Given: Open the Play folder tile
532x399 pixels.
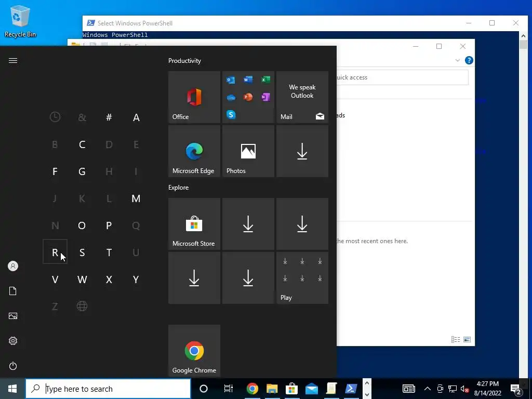Looking at the screenshot, I should coord(302,278).
